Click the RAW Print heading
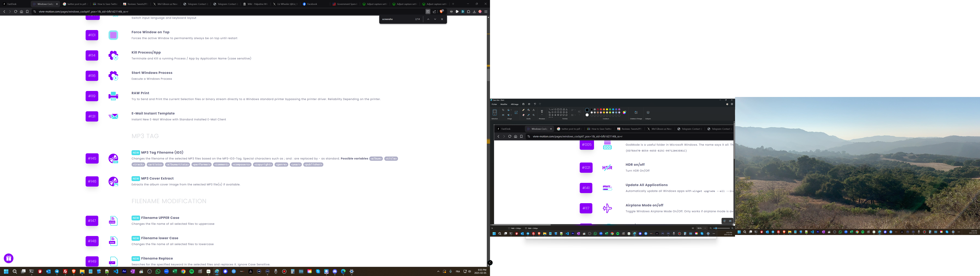Screen dimensions: 980x276 (140, 93)
